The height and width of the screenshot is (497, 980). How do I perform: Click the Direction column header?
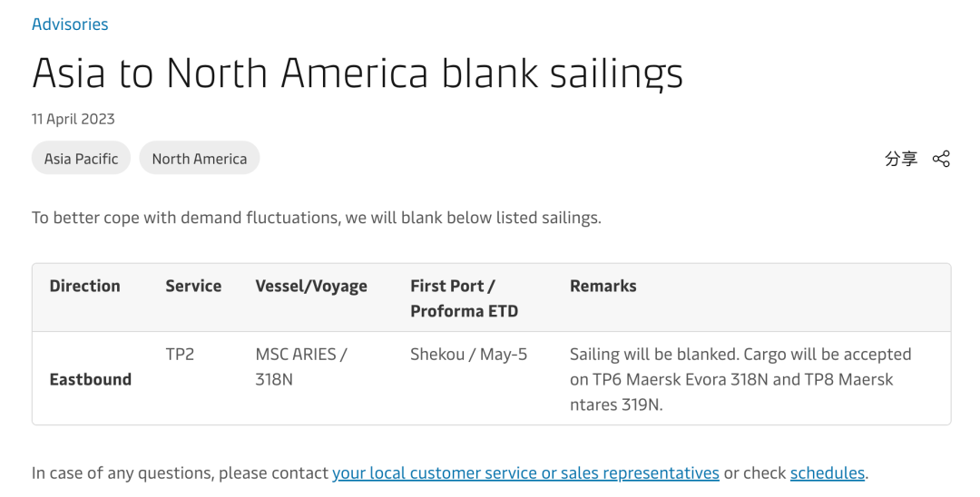[x=85, y=286]
